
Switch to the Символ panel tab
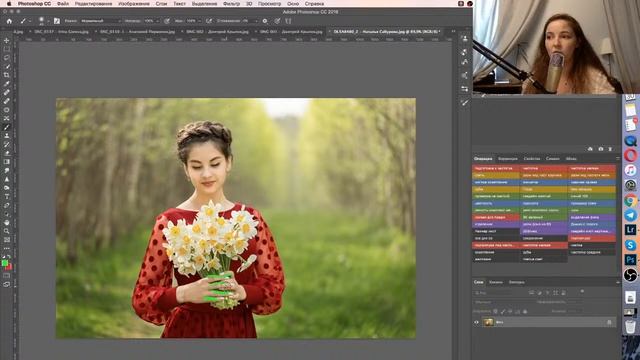click(553, 159)
